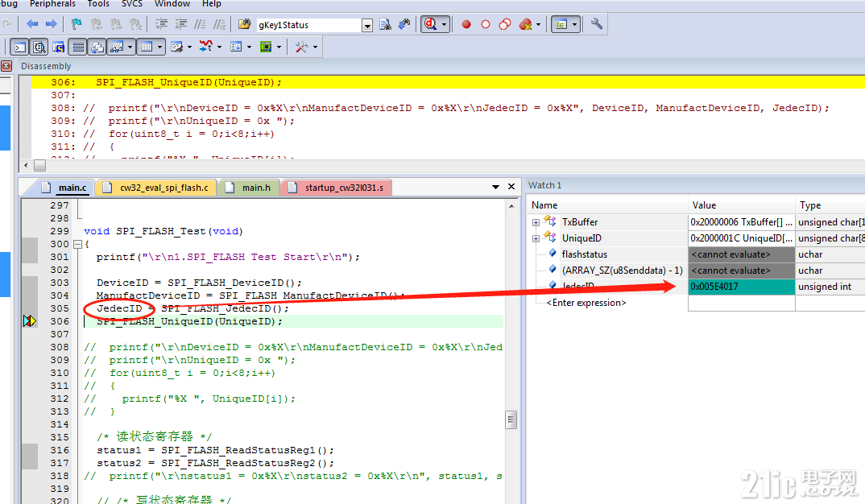Image resolution: width=865 pixels, height=504 pixels.
Task: Open the window layout dropdown arrow
Action: (575, 24)
